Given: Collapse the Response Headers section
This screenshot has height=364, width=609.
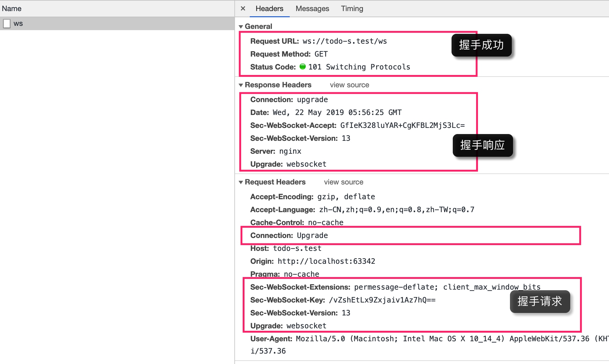Looking at the screenshot, I should (241, 85).
